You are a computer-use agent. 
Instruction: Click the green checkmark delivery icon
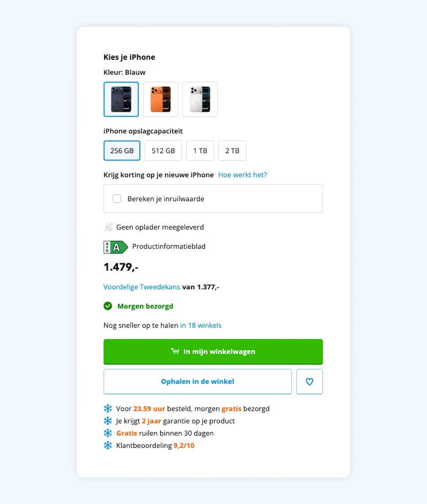(108, 306)
